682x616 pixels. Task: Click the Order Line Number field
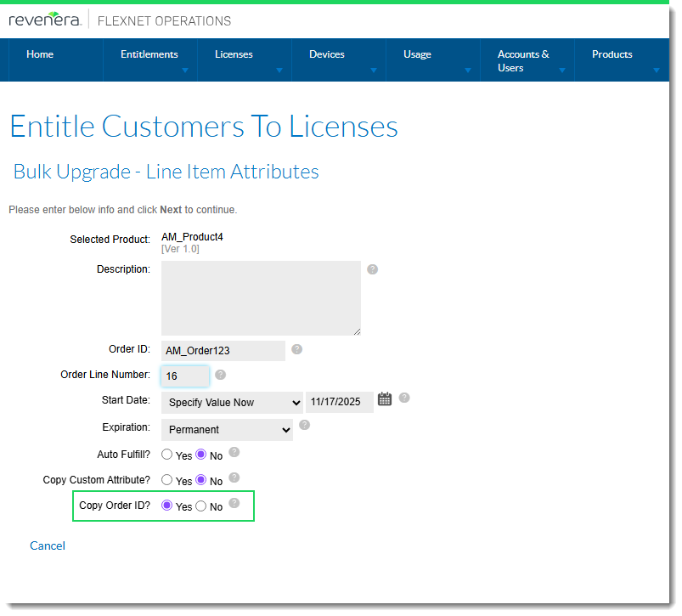click(x=184, y=376)
